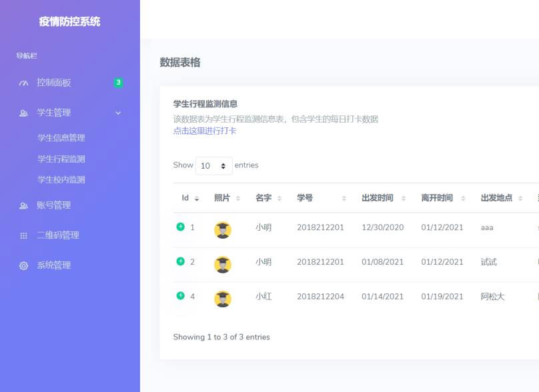Click the 离开时间 column header
This screenshot has width=539, height=392.
[437, 198]
